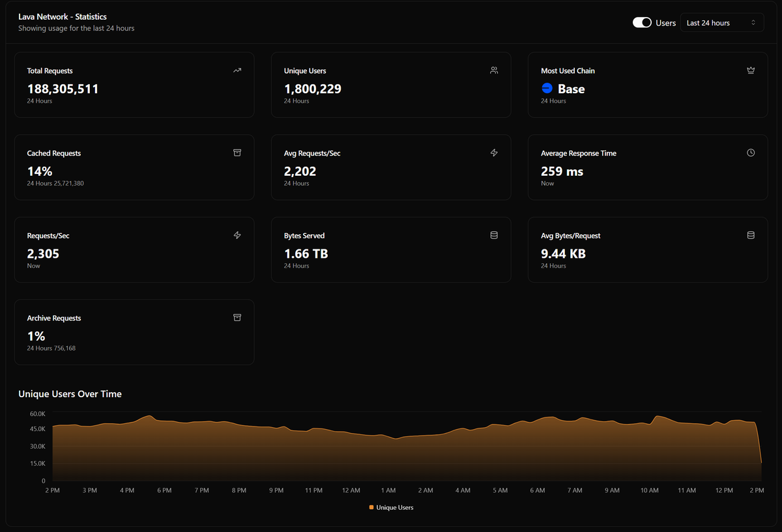Click the 2,202 avg requests value
Screen dimensions: 782x532
point(300,171)
